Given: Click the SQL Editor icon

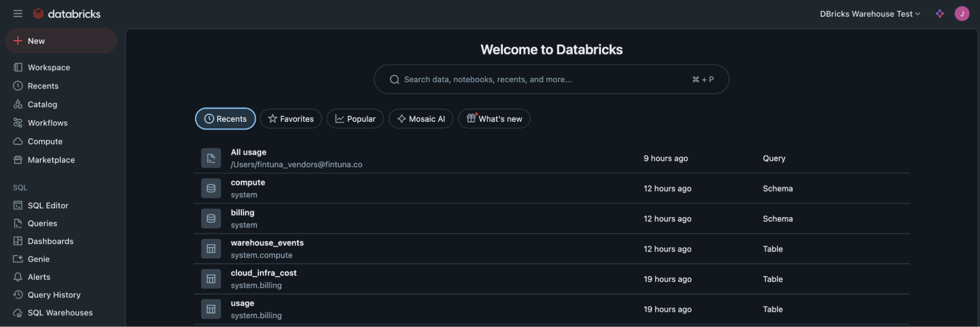Looking at the screenshot, I should click(18, 205).
